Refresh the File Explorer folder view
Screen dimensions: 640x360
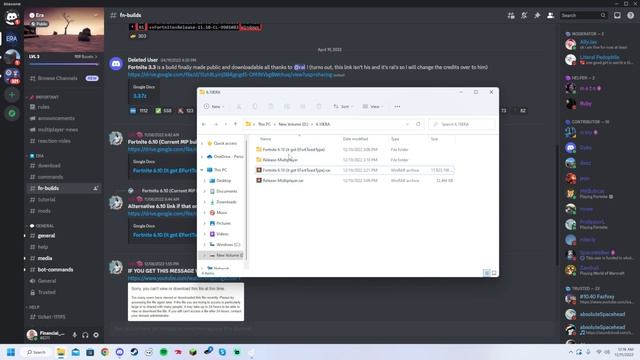[418, 124]
